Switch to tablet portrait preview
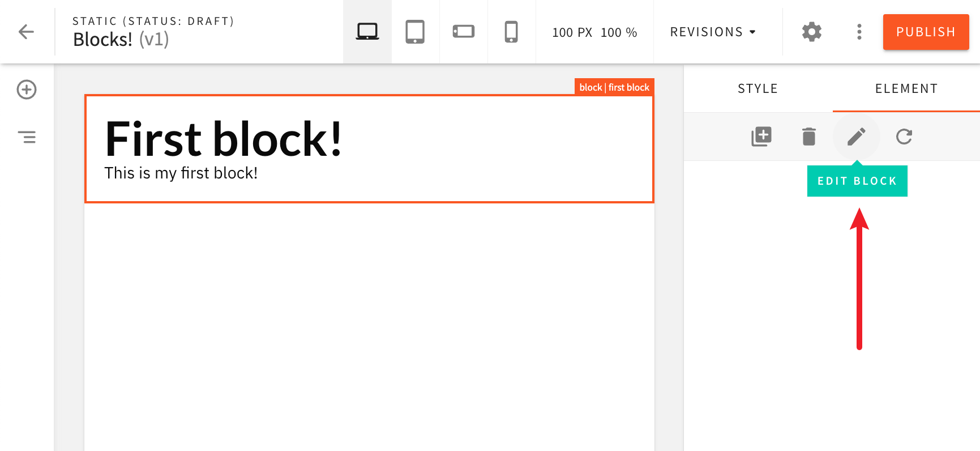The height and width of the screenshot is (451, 980). (x=415, y=32)
